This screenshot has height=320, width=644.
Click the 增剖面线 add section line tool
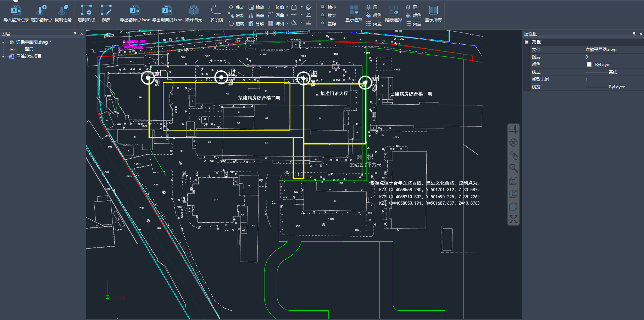pyautogui.click(x=86, y=13)
